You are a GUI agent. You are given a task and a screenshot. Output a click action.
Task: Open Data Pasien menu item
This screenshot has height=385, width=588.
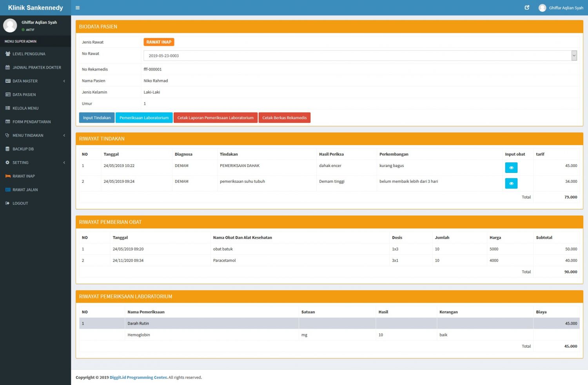(x=24, y=95)
